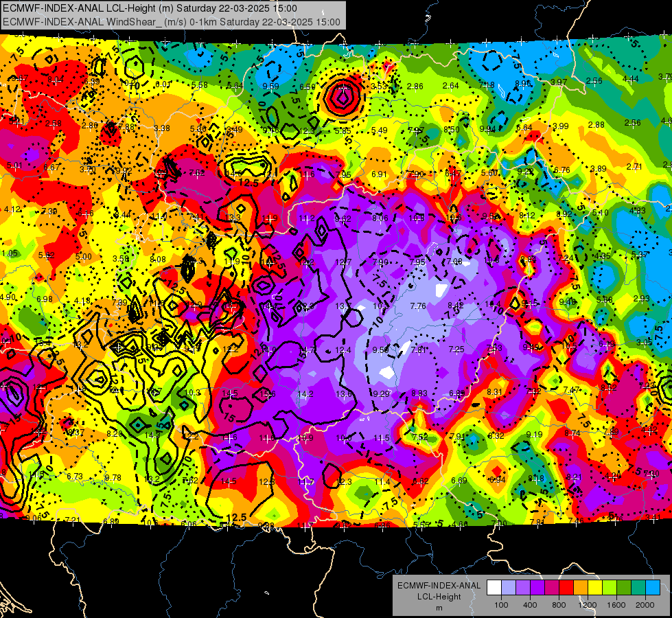Click the wind shear value 6.73
The height and width of the screenshot is (618, 672).
(75, 477)
